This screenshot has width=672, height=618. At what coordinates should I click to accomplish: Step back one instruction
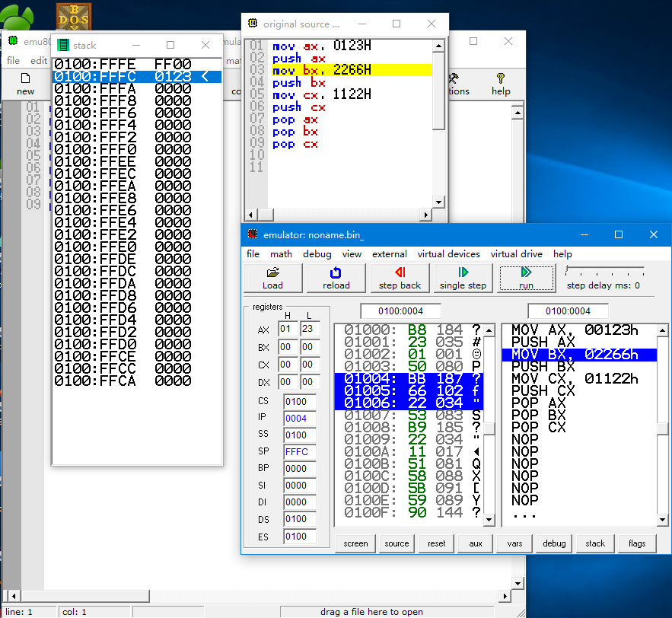(x=400, y=279)
